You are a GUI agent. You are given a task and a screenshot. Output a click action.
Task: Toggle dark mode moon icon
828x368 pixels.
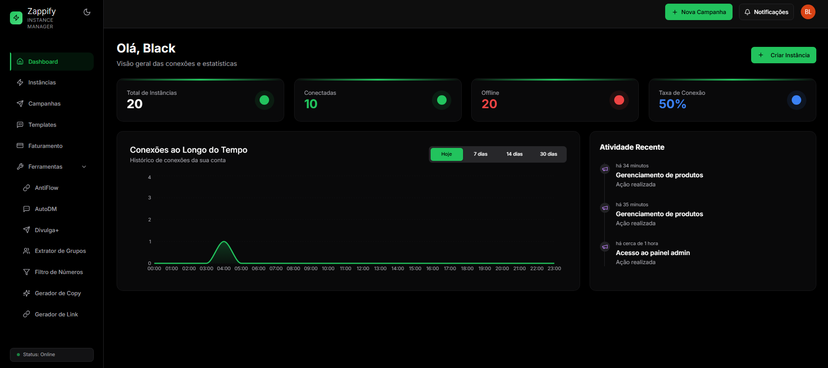click(x=87, y=12)
